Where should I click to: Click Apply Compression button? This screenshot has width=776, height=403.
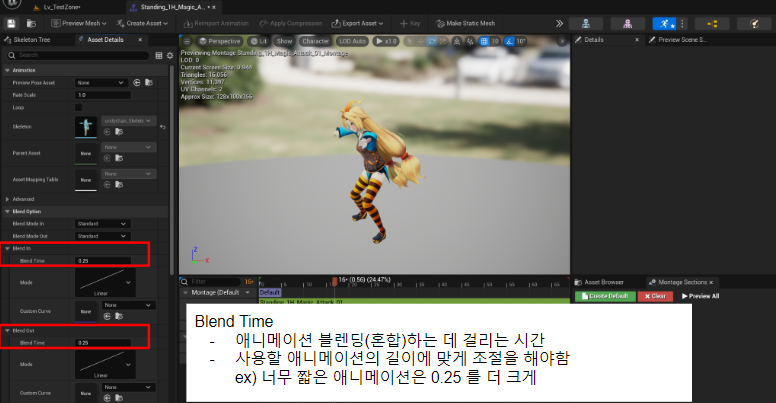[291, 23]
